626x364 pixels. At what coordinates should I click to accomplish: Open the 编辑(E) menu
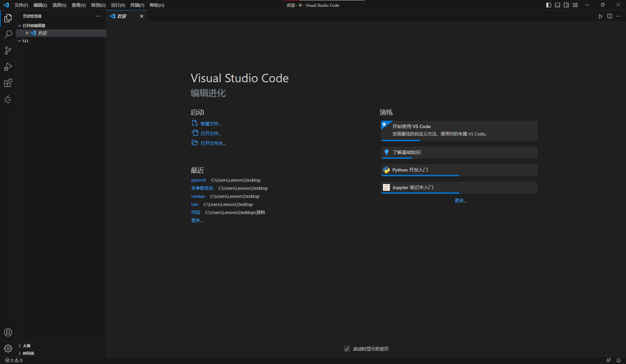coord(40,5)
